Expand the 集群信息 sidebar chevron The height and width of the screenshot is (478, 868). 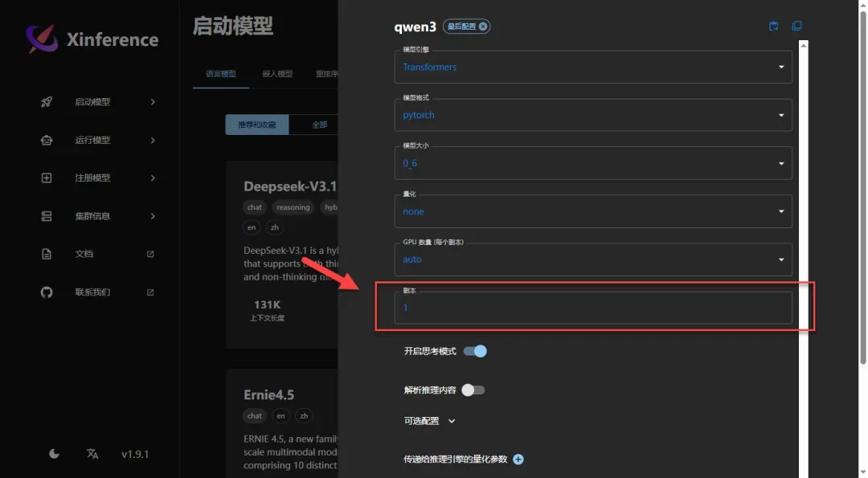click(x=153, y=216)
